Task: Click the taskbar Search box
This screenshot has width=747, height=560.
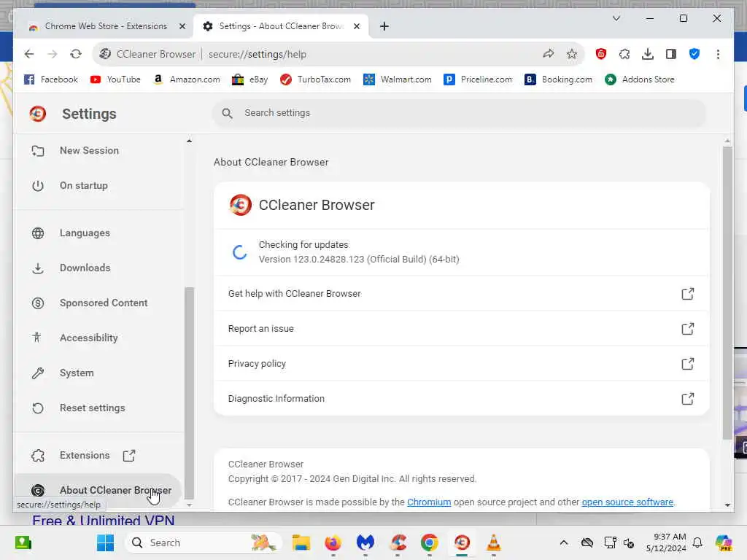Action: click(x=204, y=542)
